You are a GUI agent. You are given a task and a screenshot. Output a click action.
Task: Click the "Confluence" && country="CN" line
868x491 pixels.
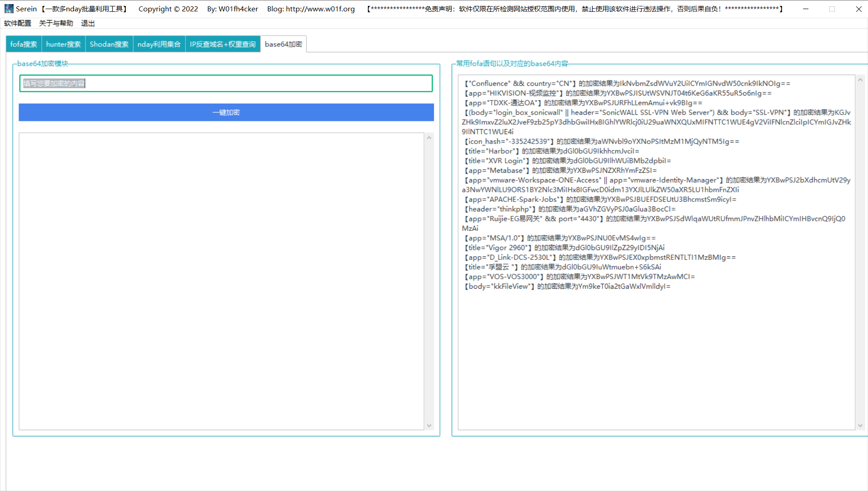626,84
